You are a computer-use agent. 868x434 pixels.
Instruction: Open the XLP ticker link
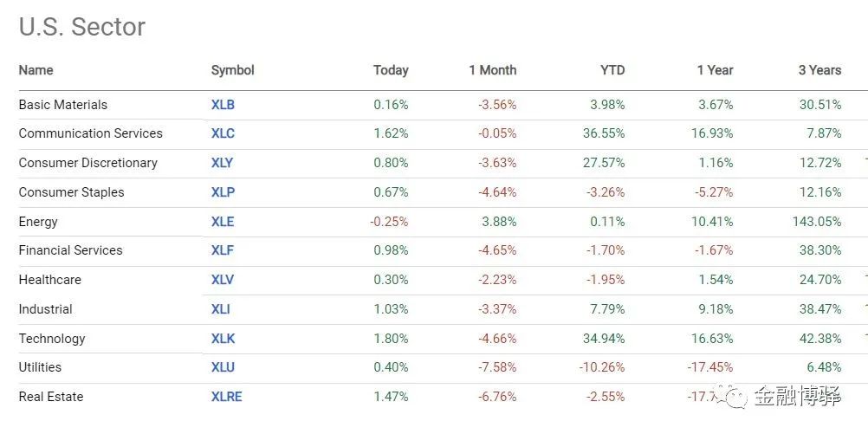click(222, 192)
